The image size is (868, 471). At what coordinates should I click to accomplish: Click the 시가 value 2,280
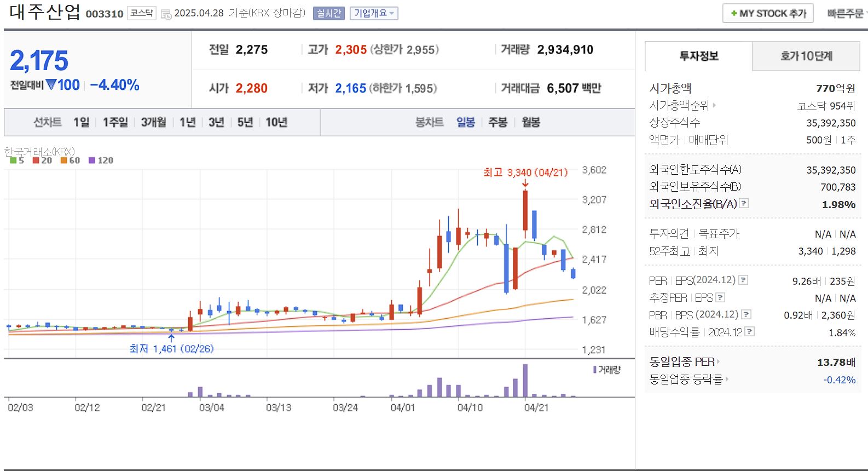(252, 88)
